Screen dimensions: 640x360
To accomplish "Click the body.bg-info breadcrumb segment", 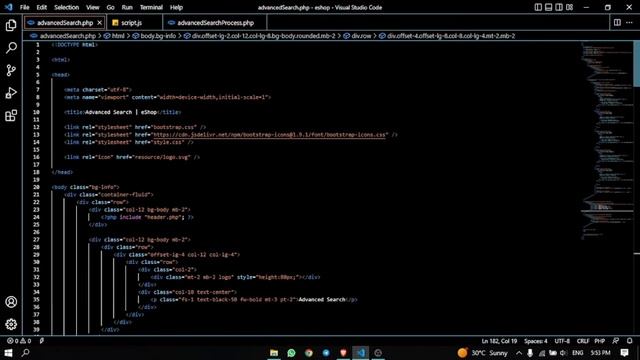I will (154, 36).
